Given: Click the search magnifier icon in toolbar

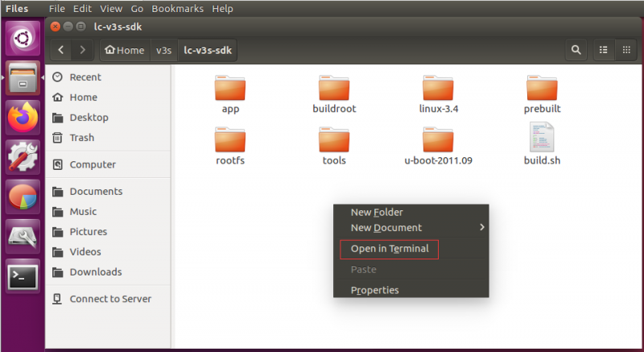Looking at the screenshot, I should [576, 50].
